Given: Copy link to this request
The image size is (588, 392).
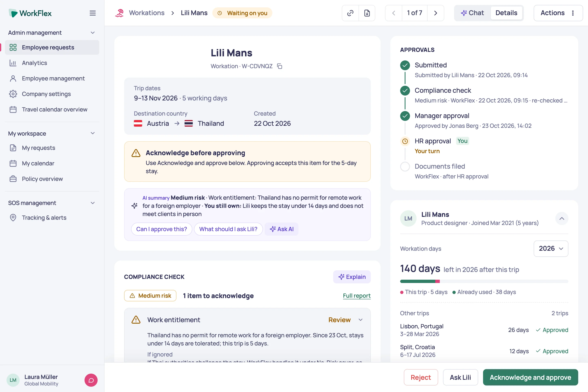Looking at the screenshot, I should [x=350, y=13].
